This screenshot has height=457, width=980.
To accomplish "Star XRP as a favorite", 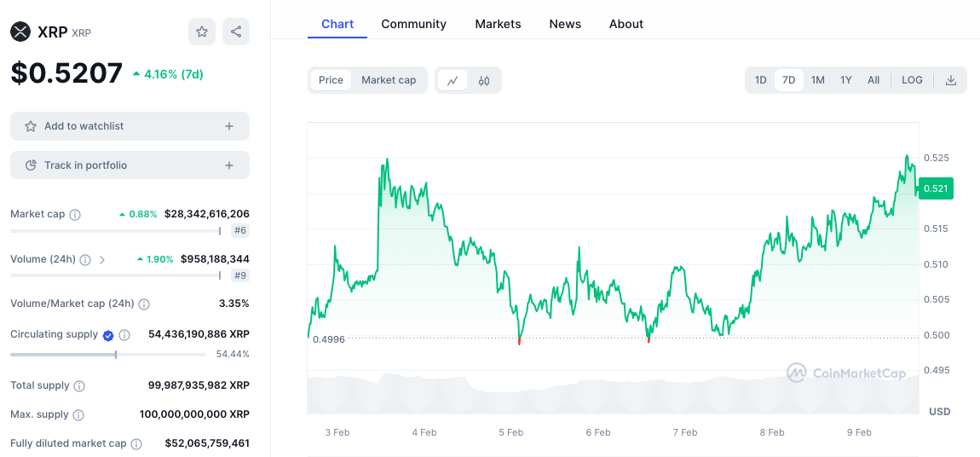I will tap(202, 32).
